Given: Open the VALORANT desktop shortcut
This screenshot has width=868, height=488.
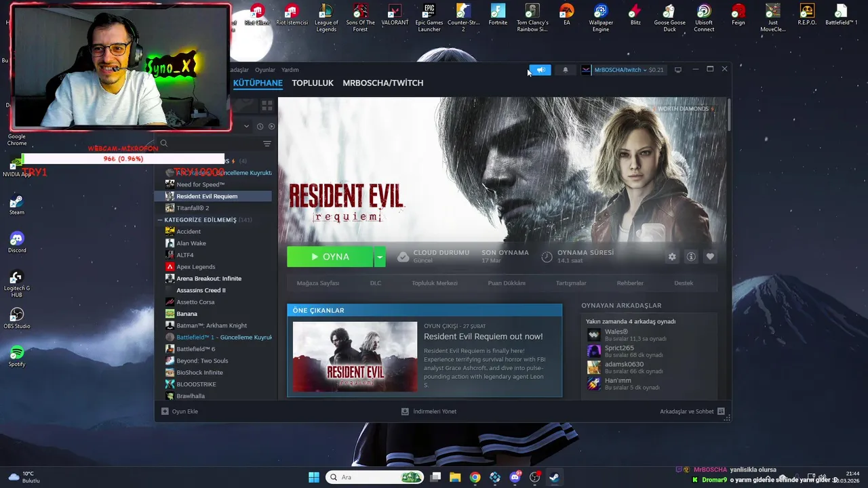Looking at the screenshot, I should [x=395, y=16].
